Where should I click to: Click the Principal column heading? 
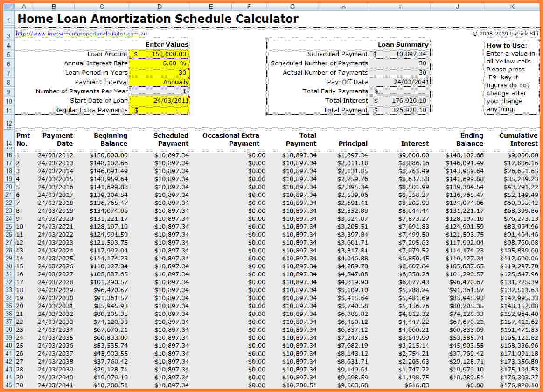[x=353, y=143]
